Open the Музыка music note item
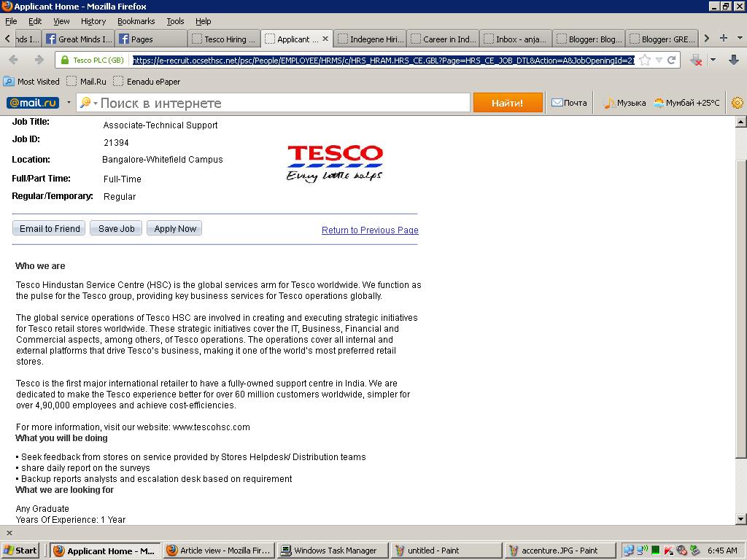This screenshot has height=560, width=747. [624, 103]
